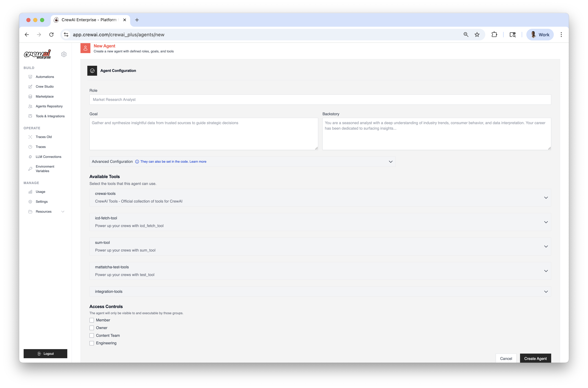This screenshot has width=588, height=388.
Task: Expand the Resources sidebar submenu
Action: (63, 212)
